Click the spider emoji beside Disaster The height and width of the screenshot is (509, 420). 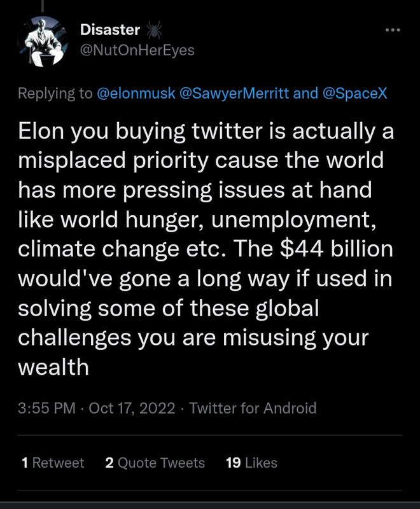click(x=154, y=29)
